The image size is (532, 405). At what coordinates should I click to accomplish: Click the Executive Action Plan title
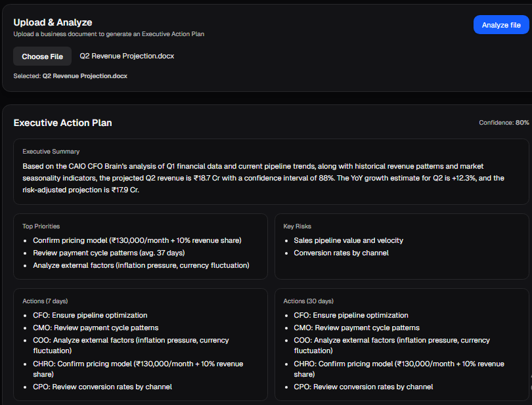[x=64, y=123]
